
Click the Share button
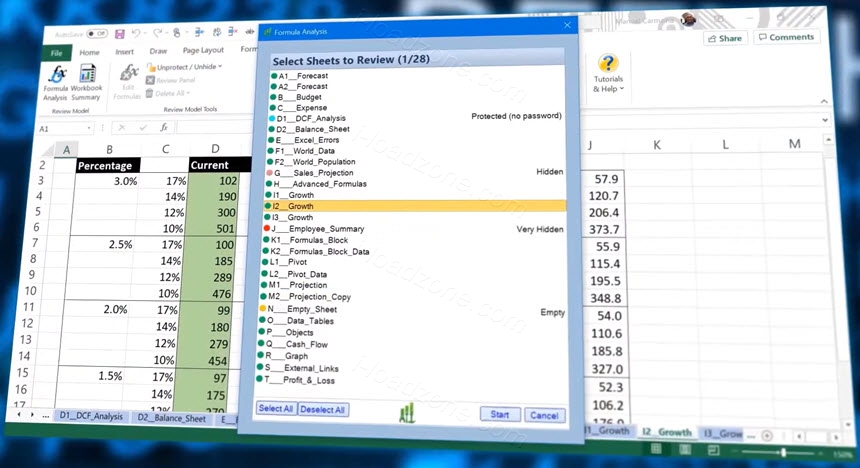(725, 38)
